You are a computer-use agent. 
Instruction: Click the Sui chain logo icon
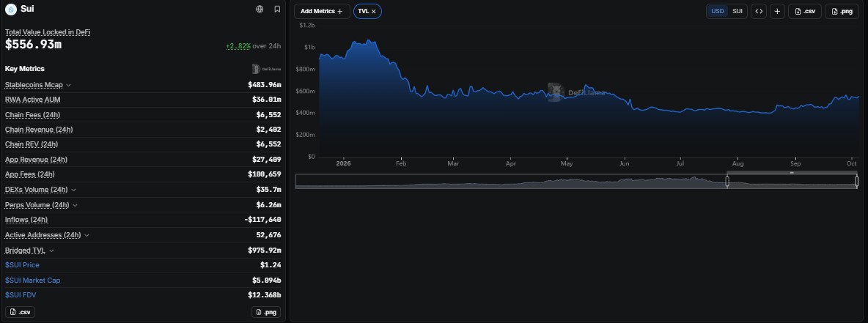point(11,9)
